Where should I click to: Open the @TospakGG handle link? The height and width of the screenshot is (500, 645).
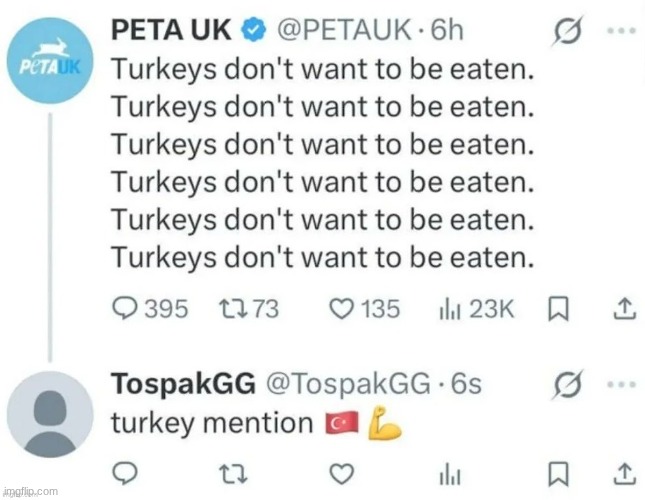pos(346,385)
